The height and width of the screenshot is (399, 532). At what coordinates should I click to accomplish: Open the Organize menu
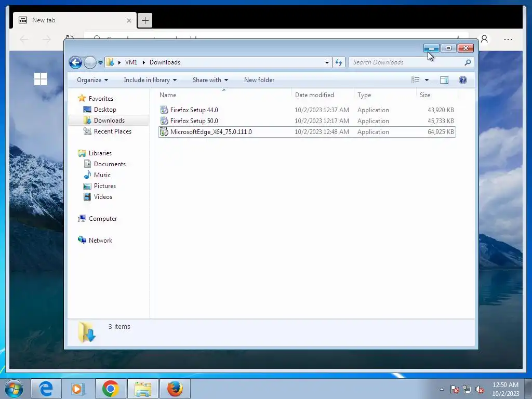[92, 80]
